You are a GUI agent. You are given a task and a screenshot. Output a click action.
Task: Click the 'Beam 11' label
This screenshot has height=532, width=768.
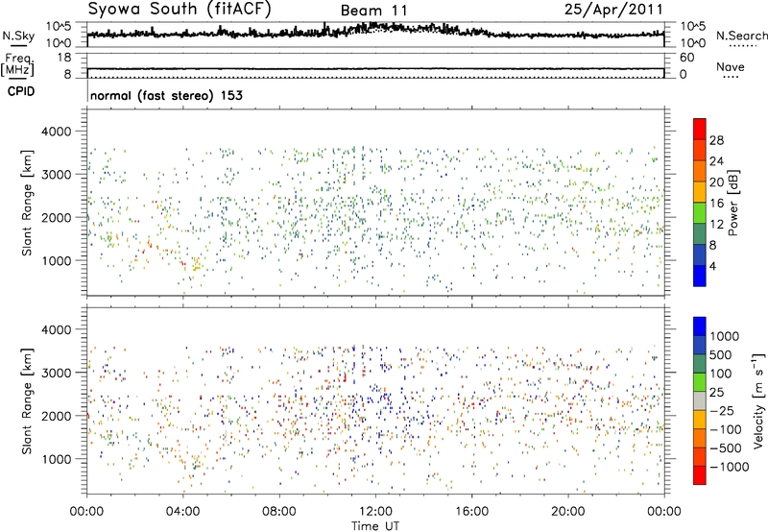pos(373,11)
